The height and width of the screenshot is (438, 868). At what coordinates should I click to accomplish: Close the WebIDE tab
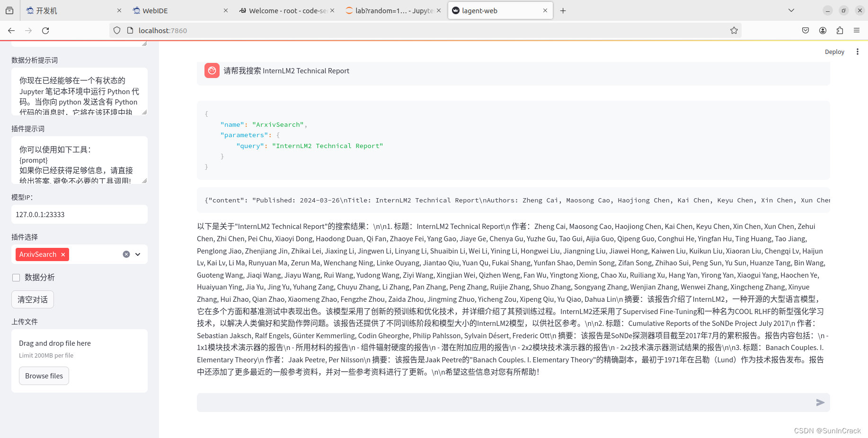coord(225,10)
